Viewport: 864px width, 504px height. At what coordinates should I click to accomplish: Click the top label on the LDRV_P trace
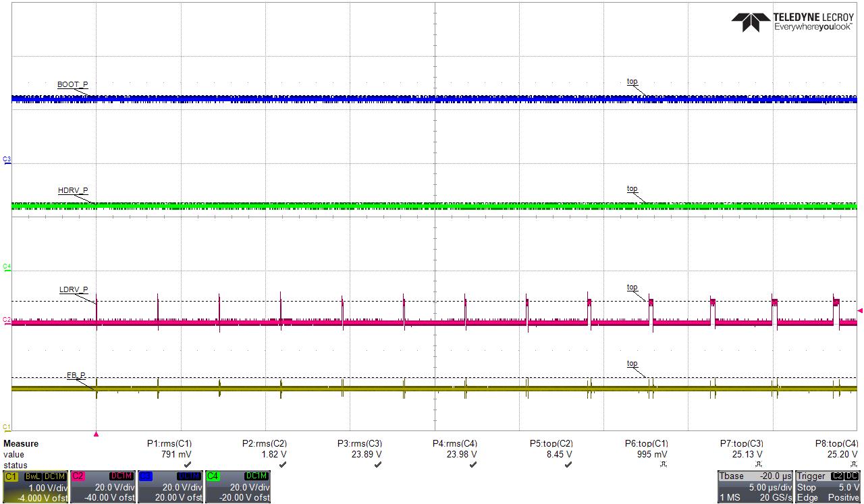click(x=632, y=287)
